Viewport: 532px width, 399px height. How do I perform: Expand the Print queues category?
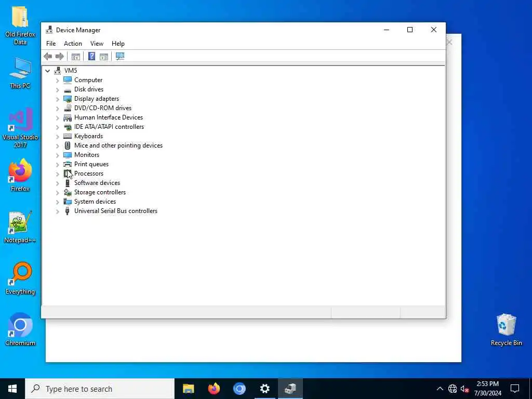[x=57, y=165]
